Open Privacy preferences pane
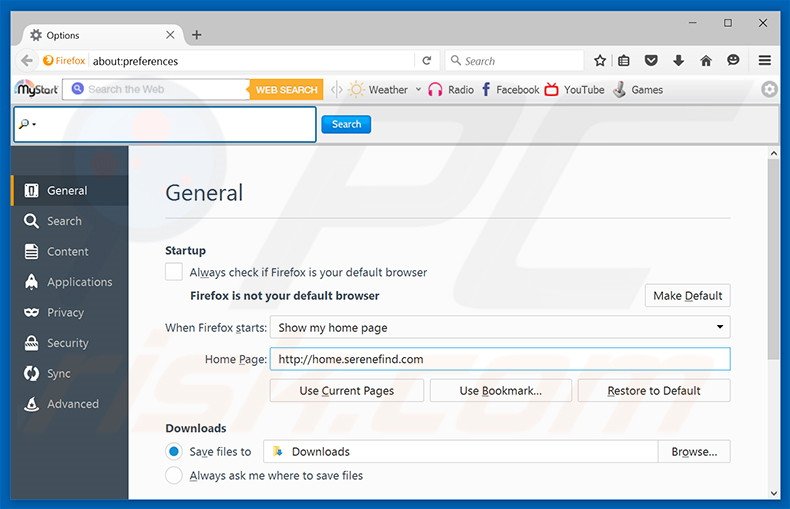Viewport: 790px width, 509px height. coord(70,312)
